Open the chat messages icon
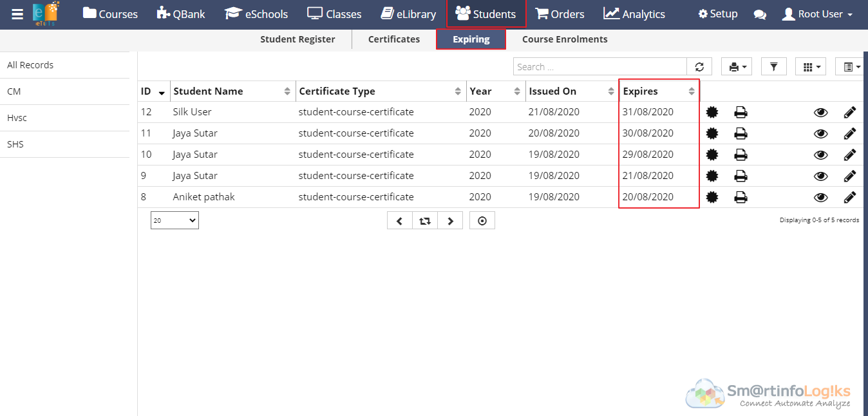This screenshot has height=416, width=868. [760, 14]
